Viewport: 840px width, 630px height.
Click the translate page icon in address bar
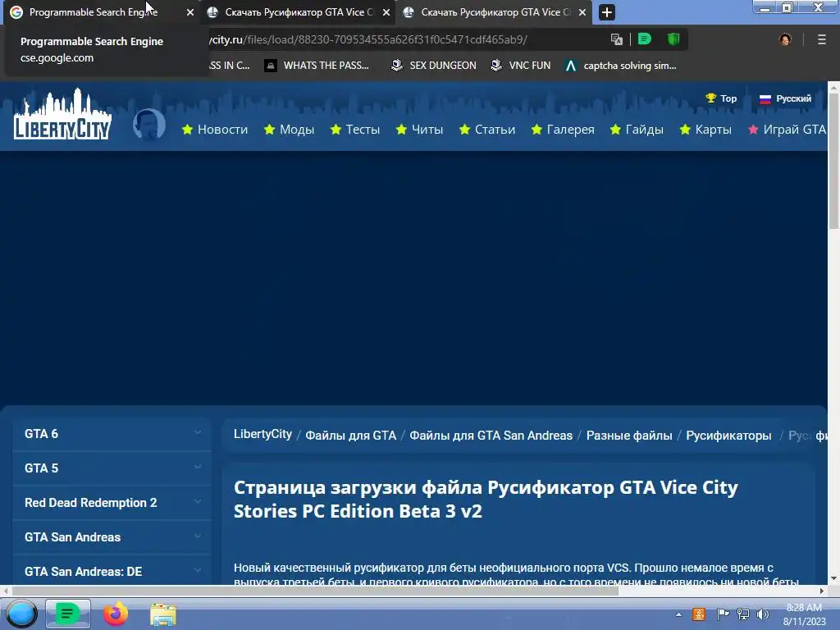point(617,39)
